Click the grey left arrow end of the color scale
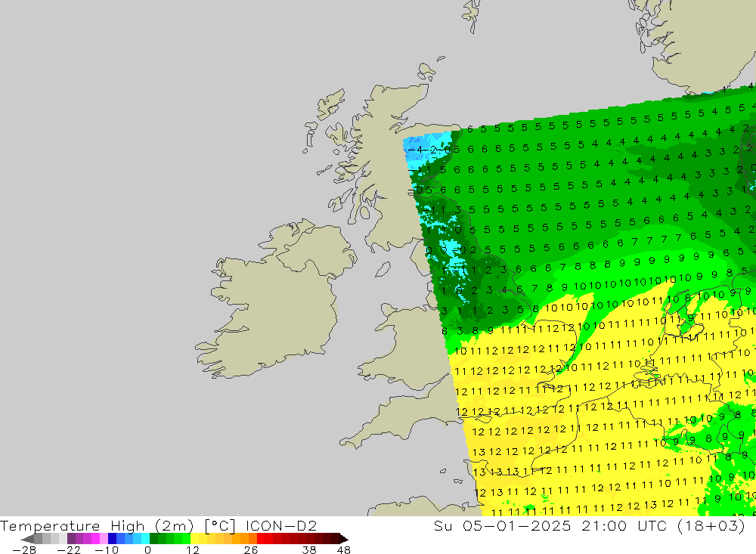This screenshot has height=554, width=756. 27,539
